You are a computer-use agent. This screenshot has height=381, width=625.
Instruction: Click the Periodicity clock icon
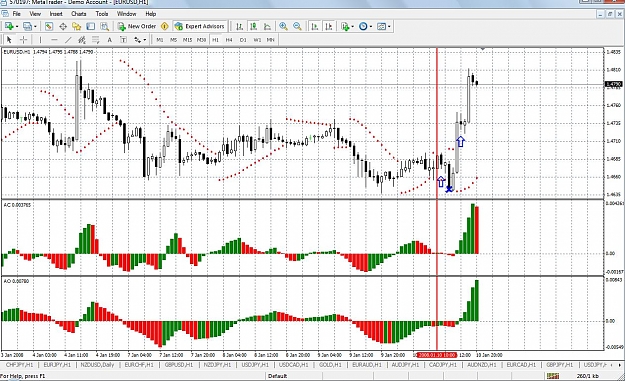pyautogui.click(x=363, y=26)
